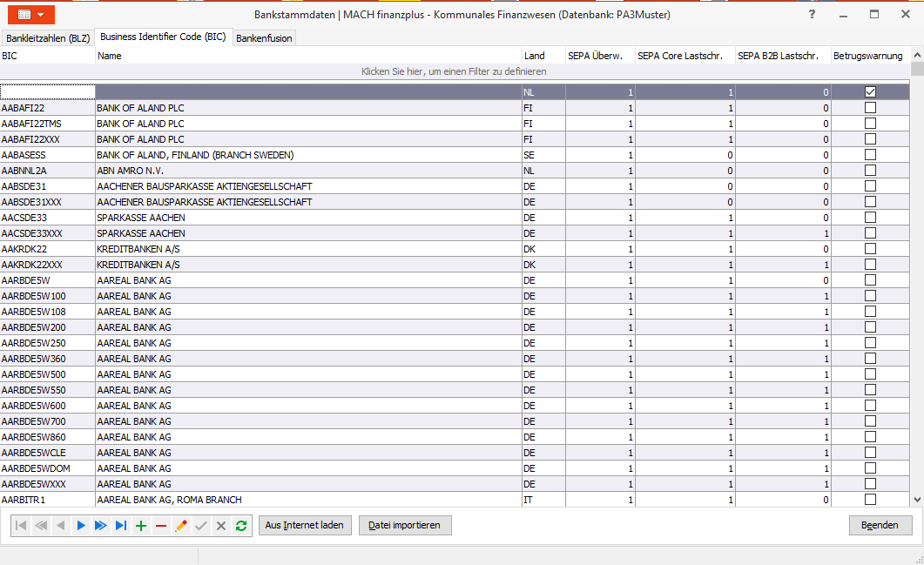Sort by SEPA B2B Lastschr. column header

coord(783,56)
